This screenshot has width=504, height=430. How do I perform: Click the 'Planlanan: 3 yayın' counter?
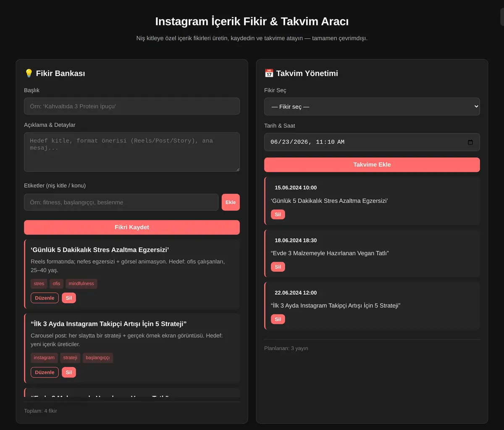point(286,348)
